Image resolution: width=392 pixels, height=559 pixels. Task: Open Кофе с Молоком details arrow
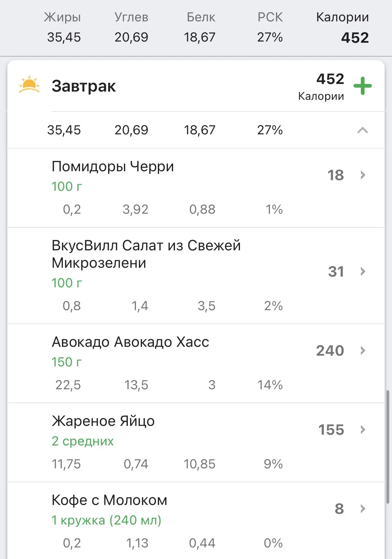point(363,509)
